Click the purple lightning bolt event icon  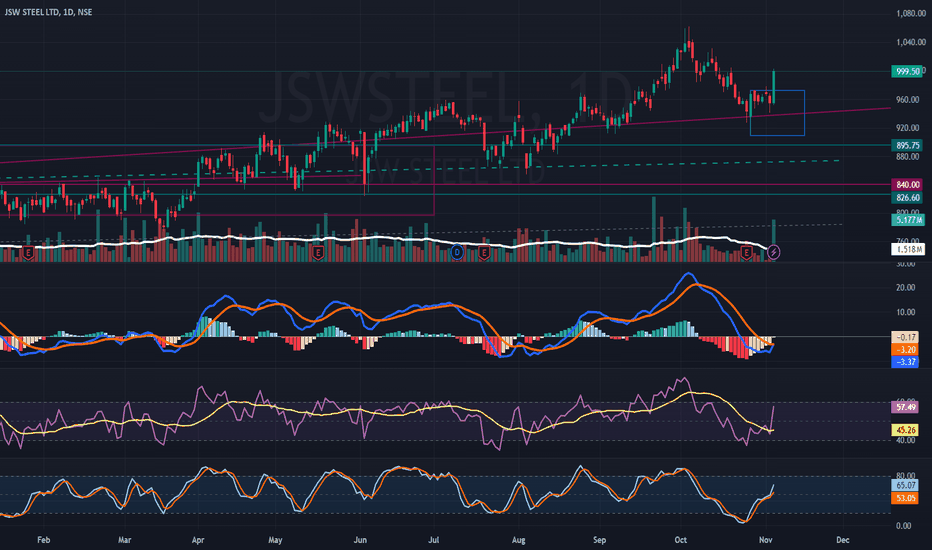tap(773, 252)
